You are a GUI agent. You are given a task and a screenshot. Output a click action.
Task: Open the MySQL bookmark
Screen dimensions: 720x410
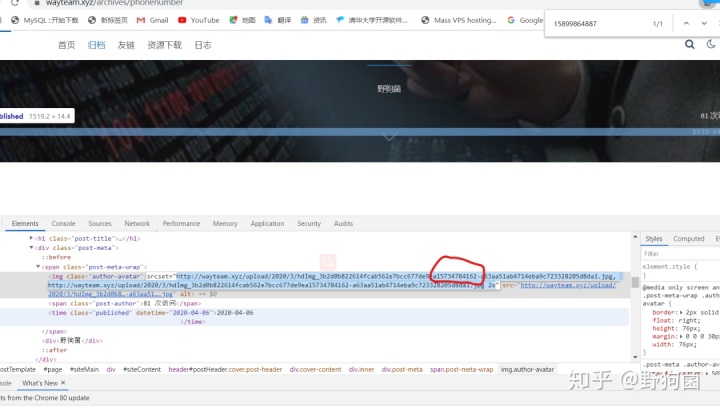(x=45, y=20)
